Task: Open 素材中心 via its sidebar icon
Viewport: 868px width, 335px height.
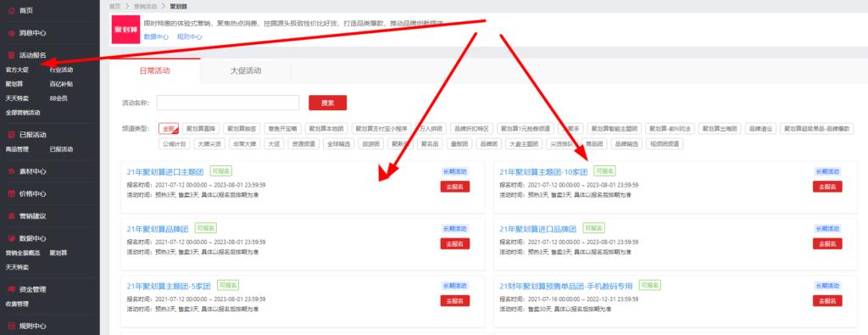Action: click(x=12, y=171)
